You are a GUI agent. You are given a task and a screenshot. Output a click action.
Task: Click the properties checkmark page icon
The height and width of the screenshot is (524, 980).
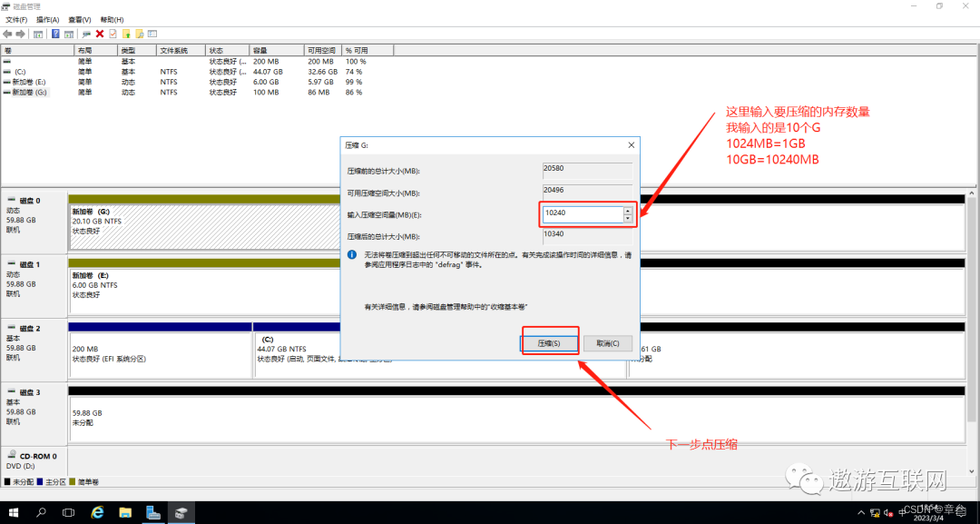click(113, 34)
